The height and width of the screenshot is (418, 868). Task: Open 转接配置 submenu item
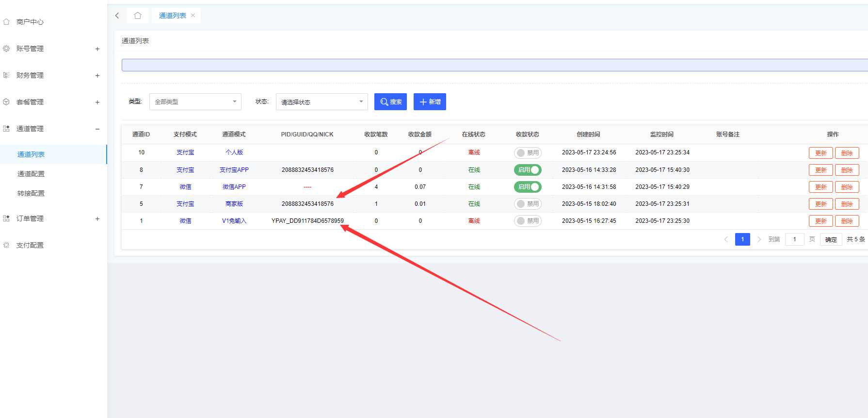[31, 193]
